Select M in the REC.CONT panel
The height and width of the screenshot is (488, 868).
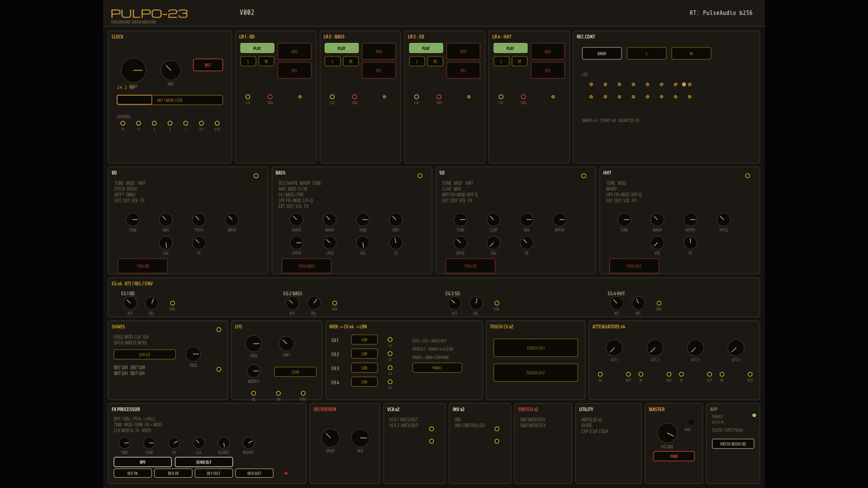pos(691,53)
